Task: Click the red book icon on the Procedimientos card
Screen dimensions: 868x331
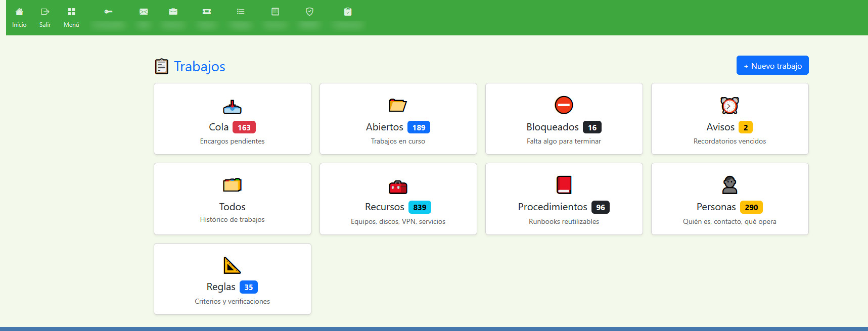Action: pyautogui.click(x=564, y=185)
